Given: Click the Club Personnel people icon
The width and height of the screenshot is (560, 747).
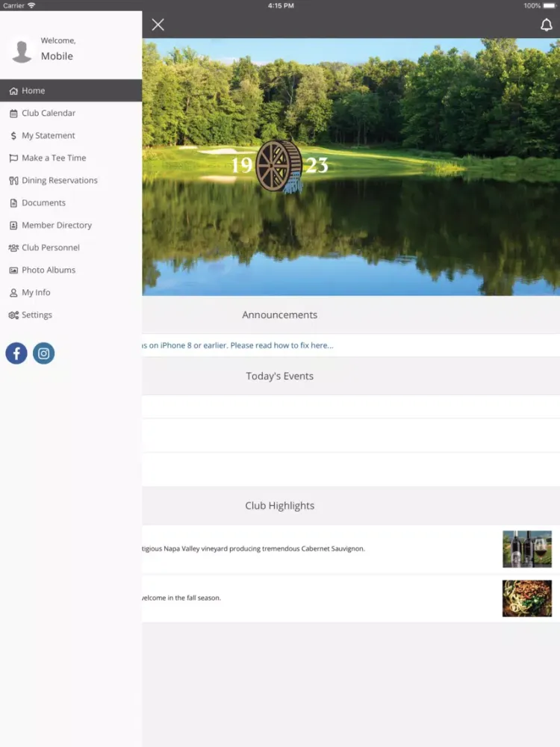Looking at the screenshot, I should 13,248.
